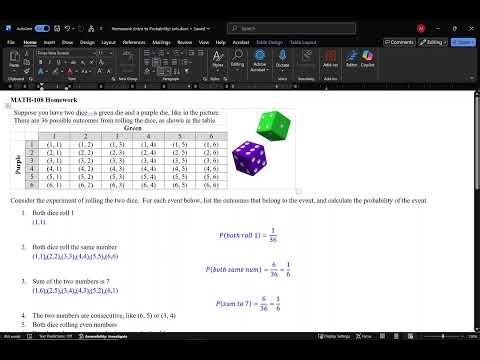The height and width of the screenshot is (360, 480).
Task: Click the Cut scissors icon
Action: [x=27, y=53]
